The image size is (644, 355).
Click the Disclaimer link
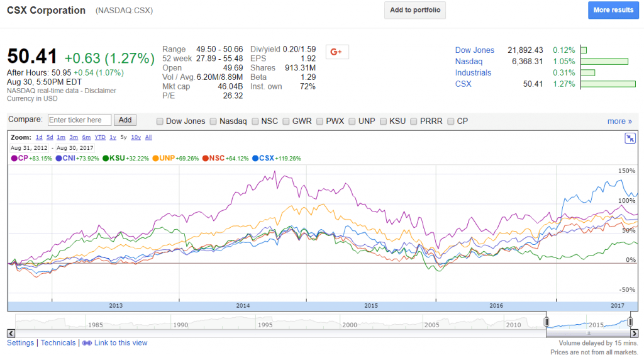(100, 91)
